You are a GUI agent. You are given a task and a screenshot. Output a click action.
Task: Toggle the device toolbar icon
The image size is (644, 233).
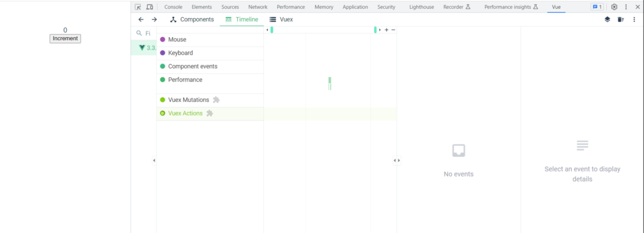150,7
